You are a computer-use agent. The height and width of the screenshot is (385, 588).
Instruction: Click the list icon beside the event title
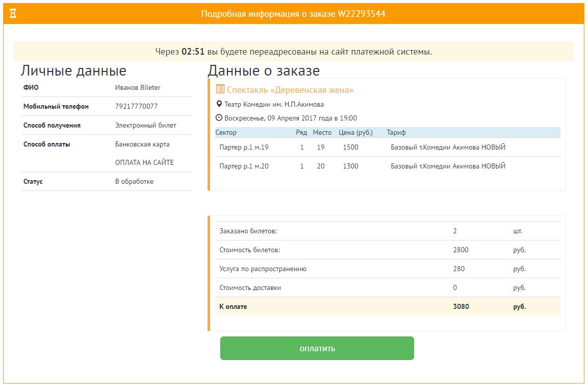coord(220,89)
